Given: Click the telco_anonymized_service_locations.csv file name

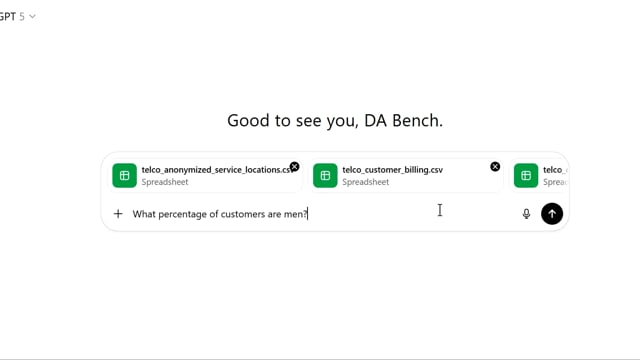Looking at the screenshot, I should (x=217, y=169).
